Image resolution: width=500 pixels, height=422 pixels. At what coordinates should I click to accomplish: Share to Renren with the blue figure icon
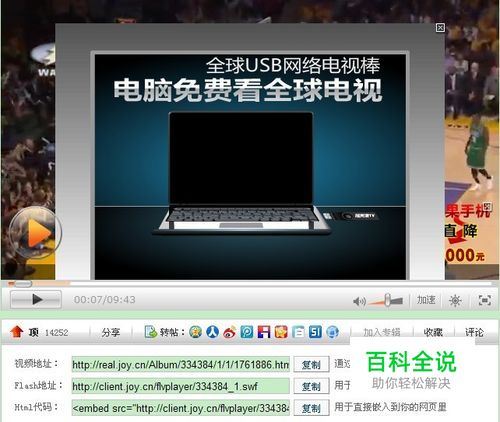click(x=212, y=332)
